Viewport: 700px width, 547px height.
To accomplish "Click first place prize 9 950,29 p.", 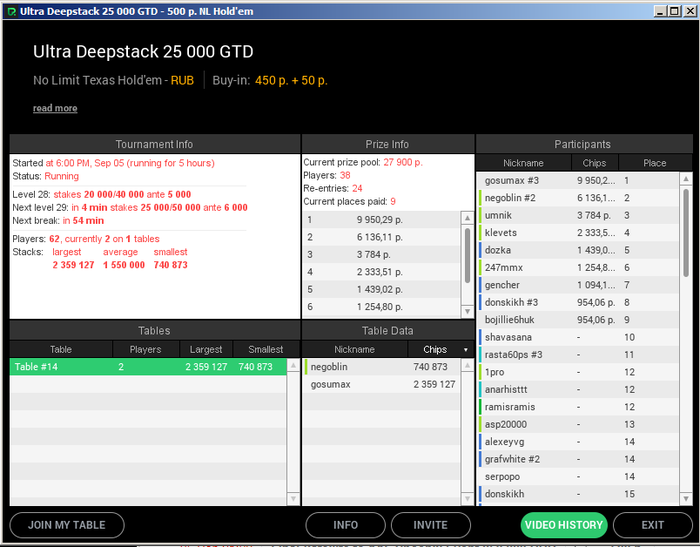I will tap(381, 220).
